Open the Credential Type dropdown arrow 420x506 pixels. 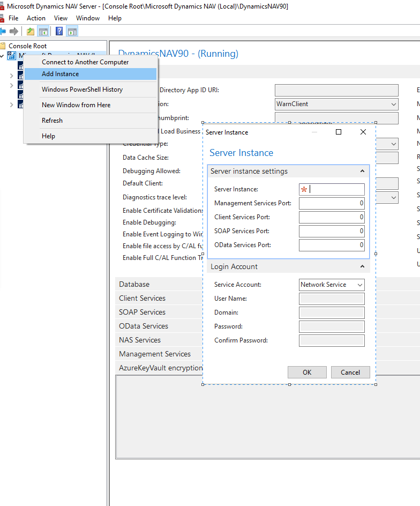(394, 144)
